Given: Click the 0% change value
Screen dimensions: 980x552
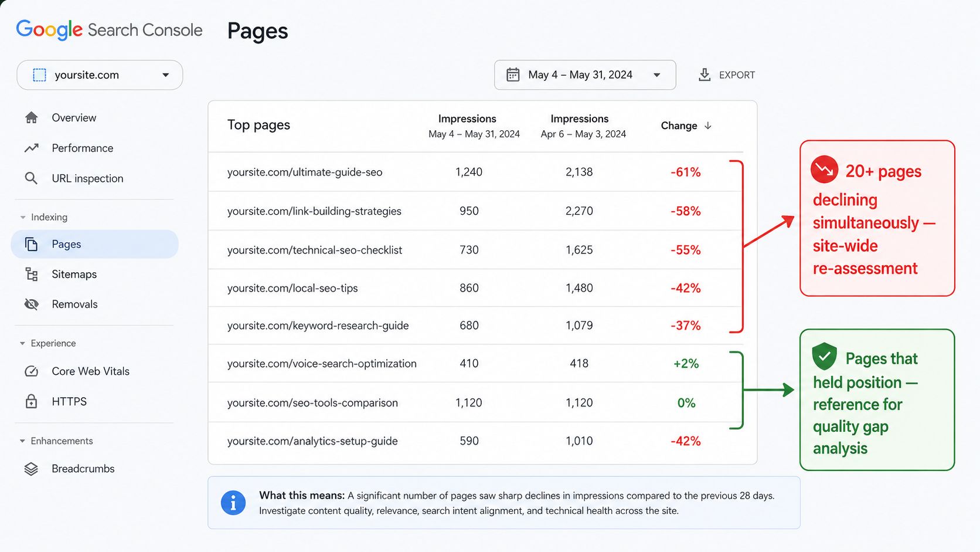Looking at the screenshot, I should click(686, 403).
